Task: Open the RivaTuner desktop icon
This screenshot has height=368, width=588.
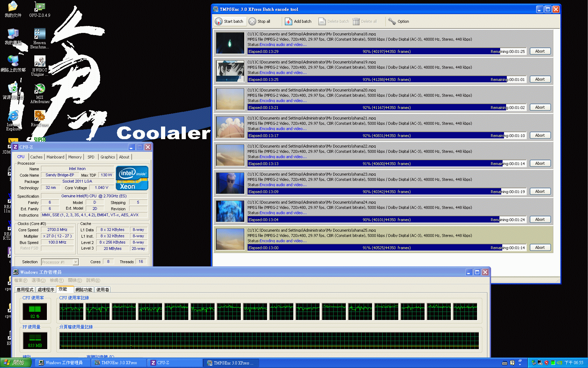Action: [x=40, y=118]
